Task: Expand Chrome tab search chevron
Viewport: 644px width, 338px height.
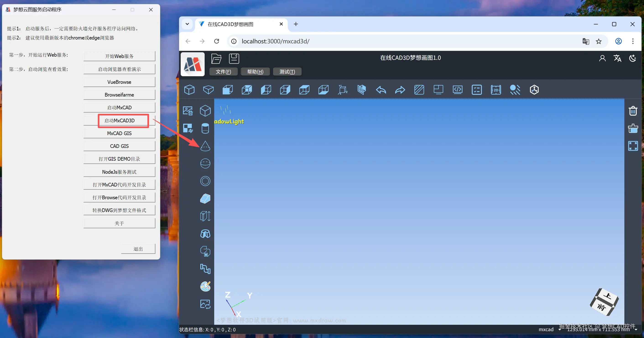Action: click(187, 24)
